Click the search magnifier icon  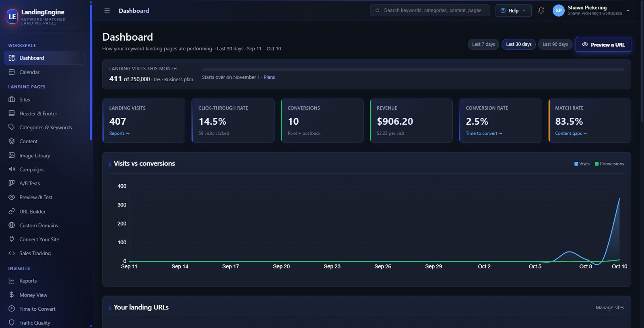tap(378, 10)
